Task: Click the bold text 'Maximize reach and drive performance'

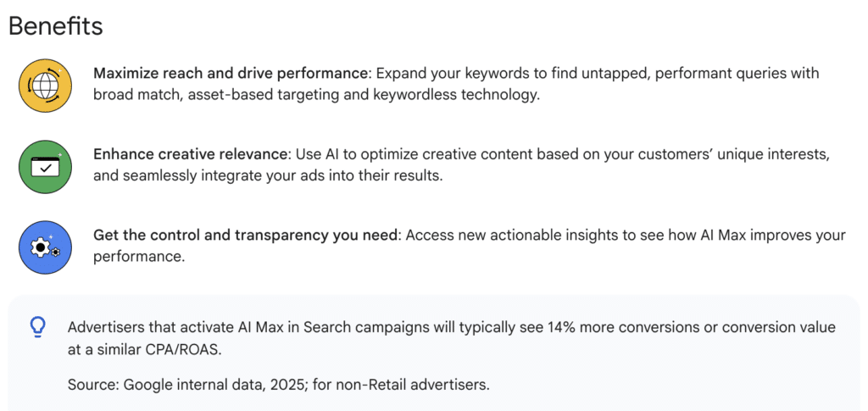Action: point(231,74)
